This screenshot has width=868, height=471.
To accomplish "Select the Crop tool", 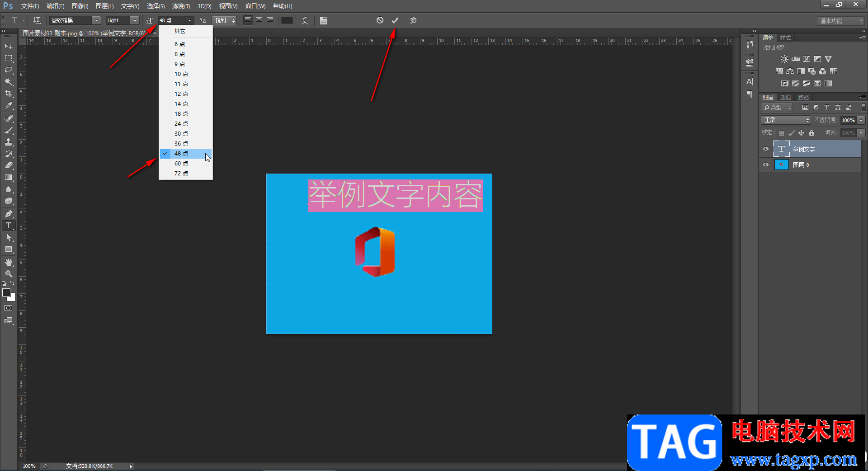I will [9, 94].
